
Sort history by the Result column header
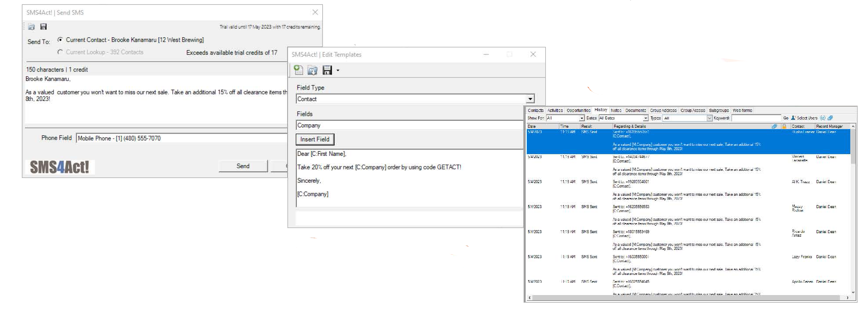(596, 126)
